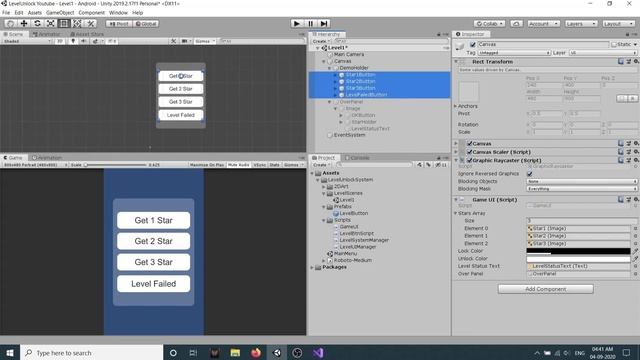Toggle 2D mode in Scene view
Screen dimensions: 640x360
point(60,41)
